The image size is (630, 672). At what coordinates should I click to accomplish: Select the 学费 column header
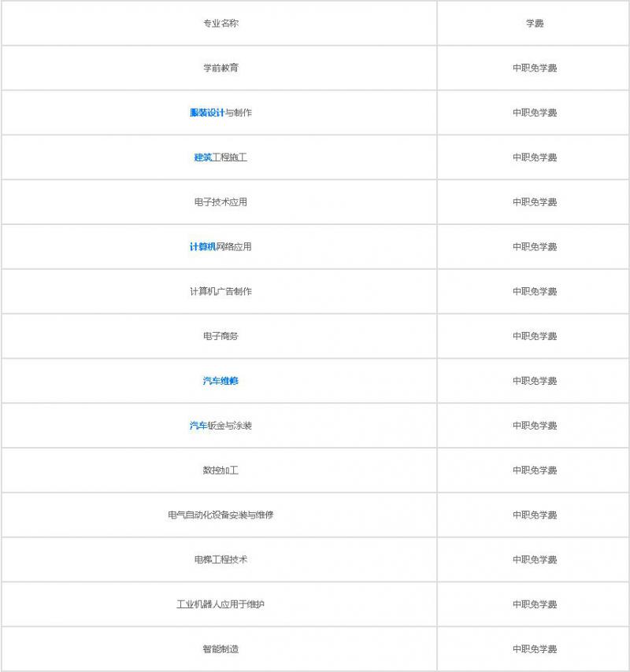pyautogui.click(x=535, y=24)
